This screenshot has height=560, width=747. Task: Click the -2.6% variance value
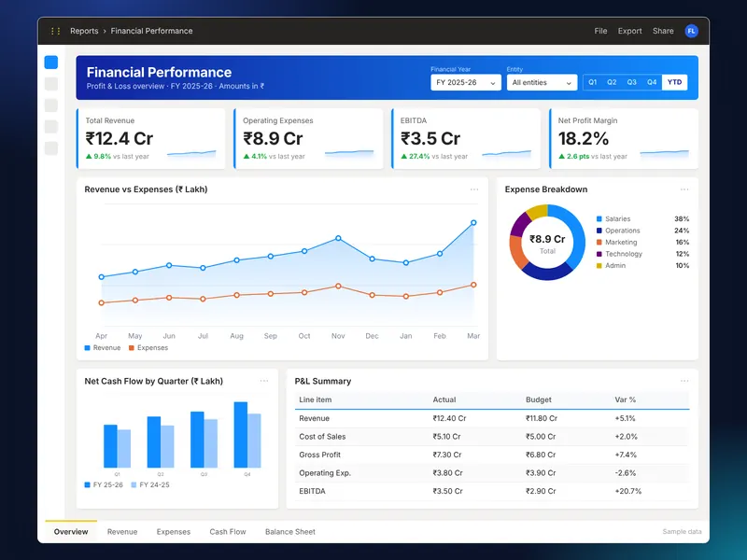click(625, 473)
